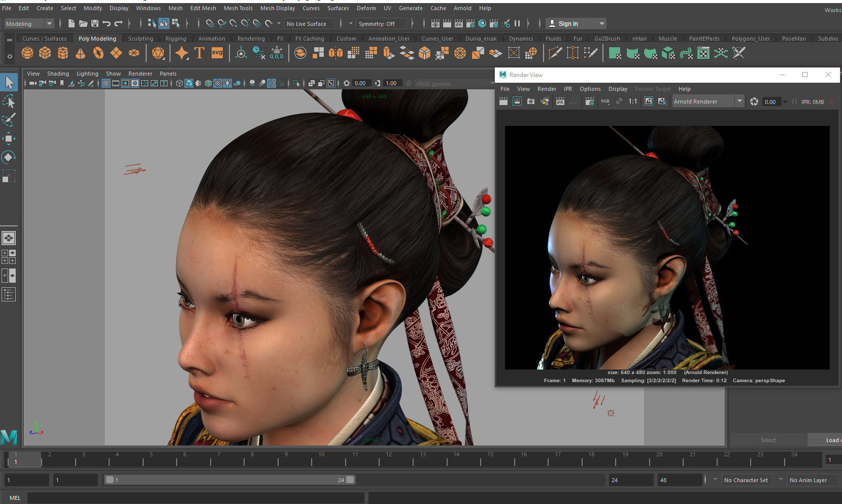Viewport: 842px width, 504px height.
Task: Toggle RGB channels display in Render View
Action: [x=605, y=101]
